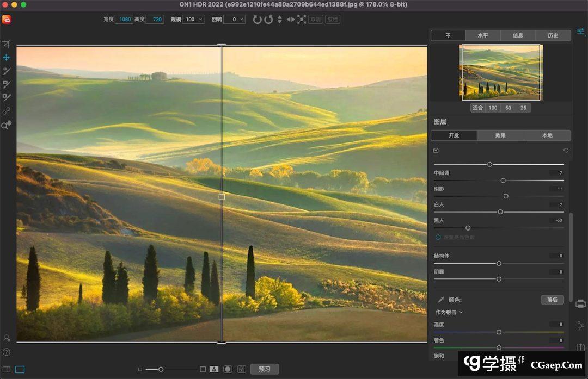588x379 pixels.
Task: Click the fit-to-canvas expand icon
Action: click(302, 20)
